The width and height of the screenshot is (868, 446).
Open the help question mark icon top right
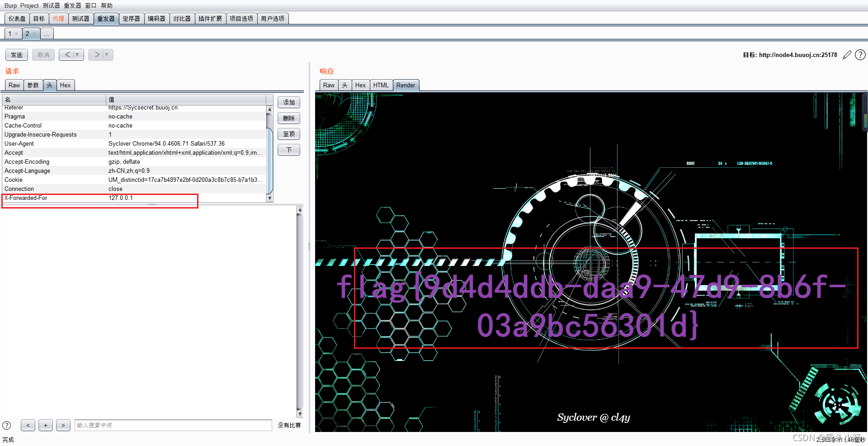[x=860, y=55]
